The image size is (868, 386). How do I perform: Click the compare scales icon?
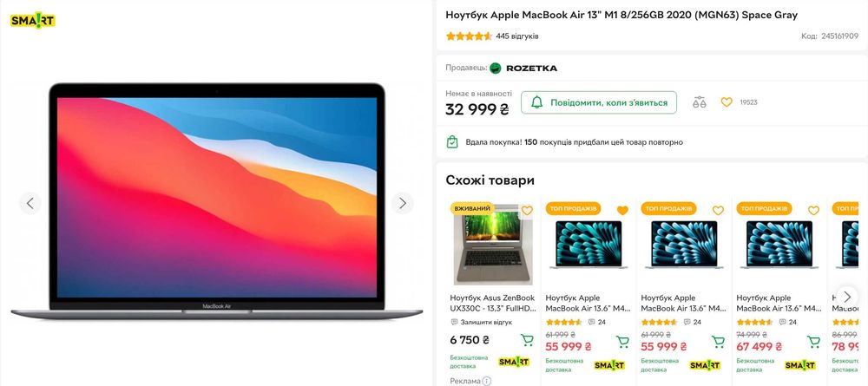700,102
